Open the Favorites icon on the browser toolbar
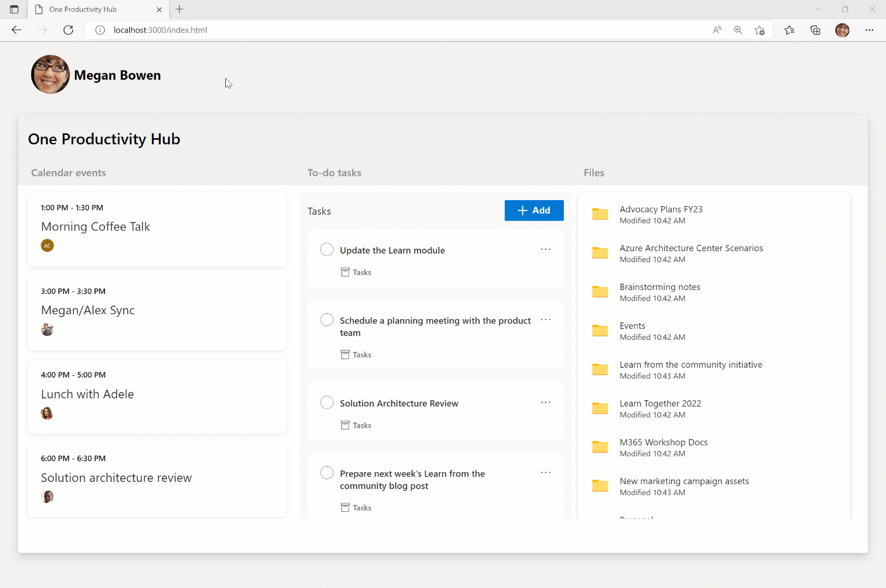 click(x=789, y=30)
